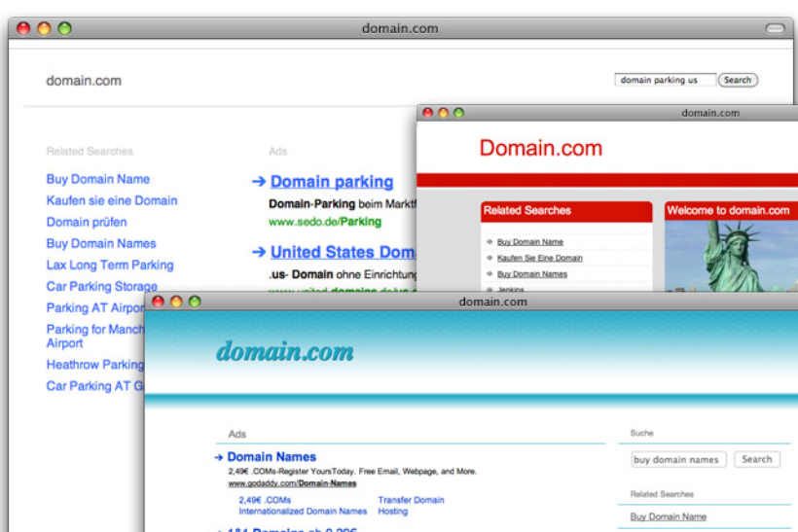Click the arrow icon beside Domain parking ad

click(259, 181)
